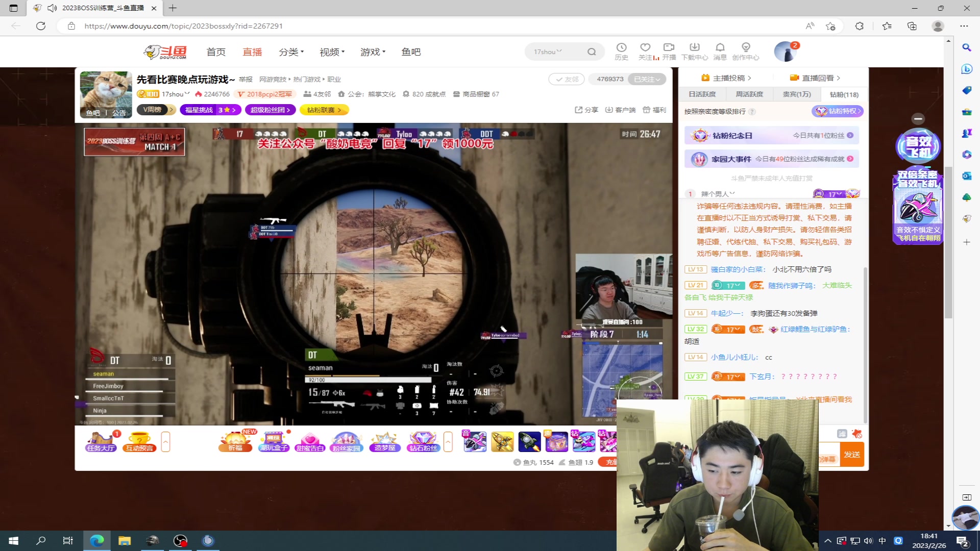The height and width of the screenshot is (551, 980).
Task: Toggle the 友邻 checkmark button
Action: 567,79
